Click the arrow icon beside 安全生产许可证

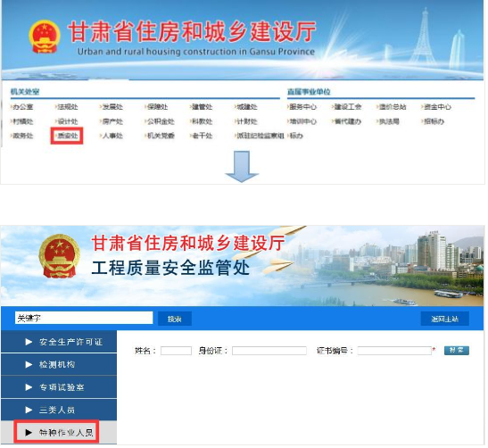point(29,342)
